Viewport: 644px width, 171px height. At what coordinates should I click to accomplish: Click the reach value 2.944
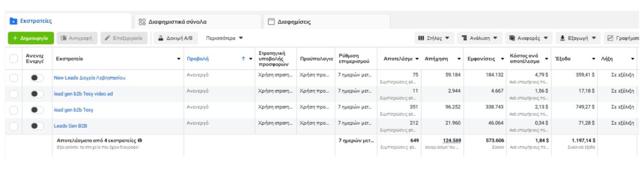[454, 91]
